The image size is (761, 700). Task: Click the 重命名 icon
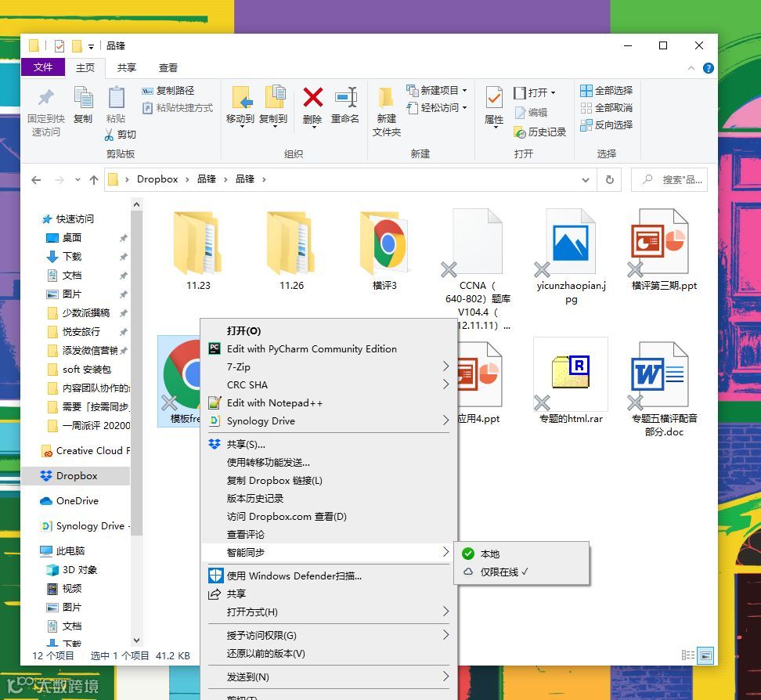coord(345,98)
